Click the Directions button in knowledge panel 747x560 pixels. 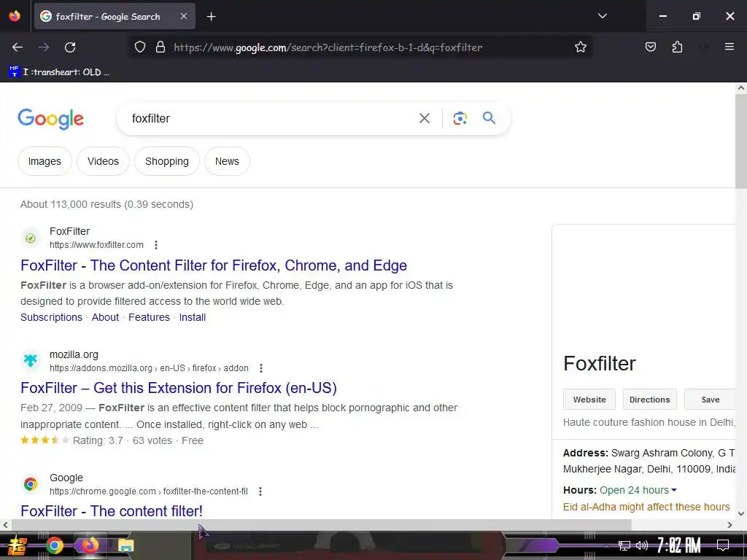click(650, 400)
